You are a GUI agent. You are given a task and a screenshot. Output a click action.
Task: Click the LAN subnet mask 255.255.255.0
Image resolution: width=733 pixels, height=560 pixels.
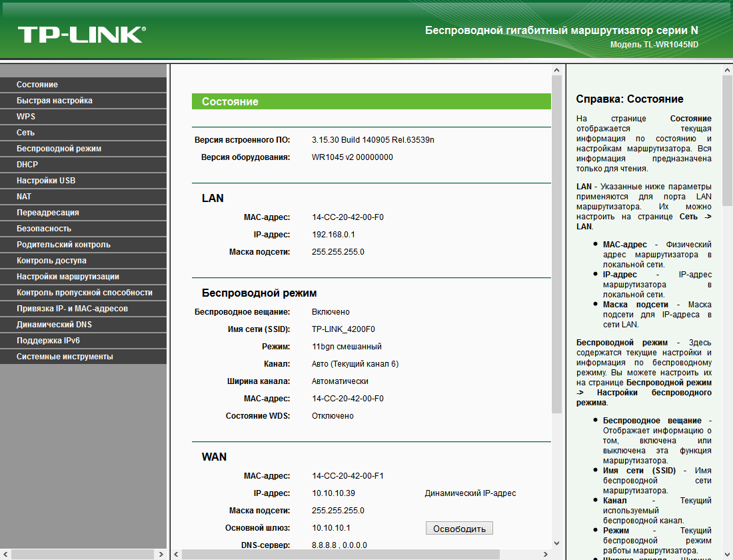pyautogui.click(x=338, y=252)
